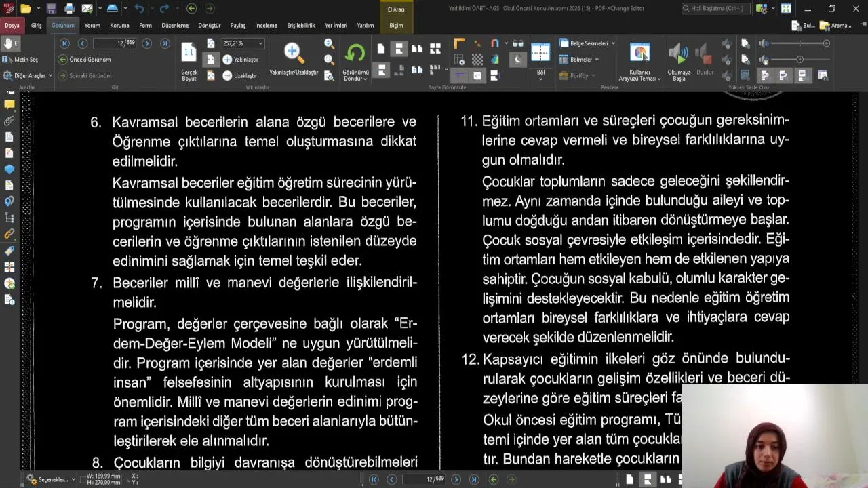Go to next page in status bar

click(x=456, y=480)
